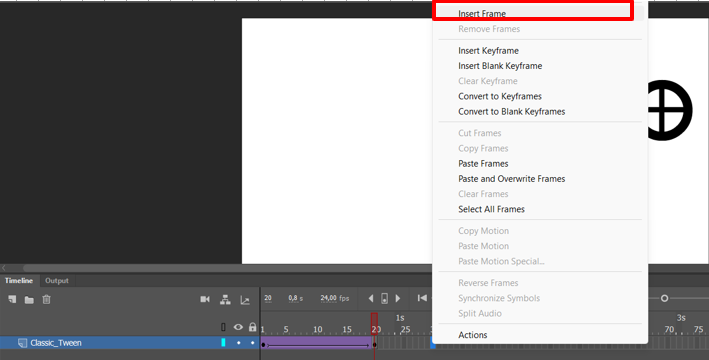Screen dimensions: 709x360
Task: Choose Insert Keyframe menu entry
Action: [x=488, y=51]
